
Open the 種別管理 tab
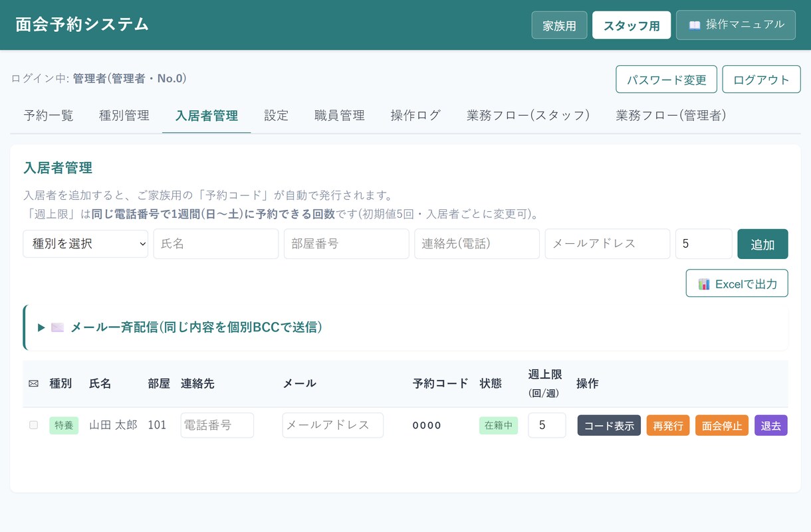tap(124, 116)
